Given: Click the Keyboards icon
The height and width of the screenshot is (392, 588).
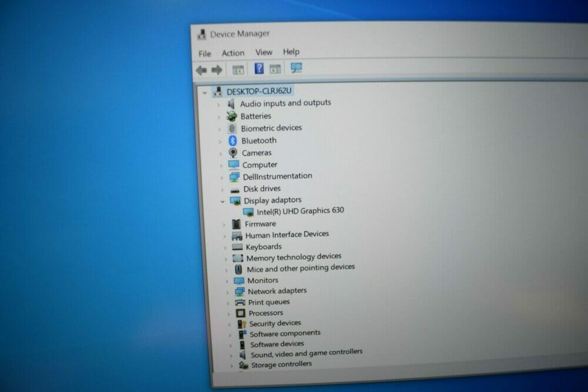Looking at the screenshot, I should (x=238, y=247).
